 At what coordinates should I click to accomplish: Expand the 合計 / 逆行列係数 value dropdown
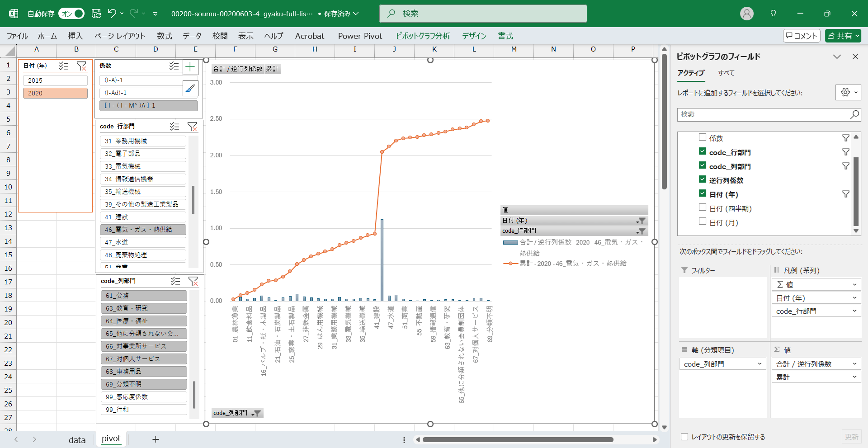tap(854, 364)
